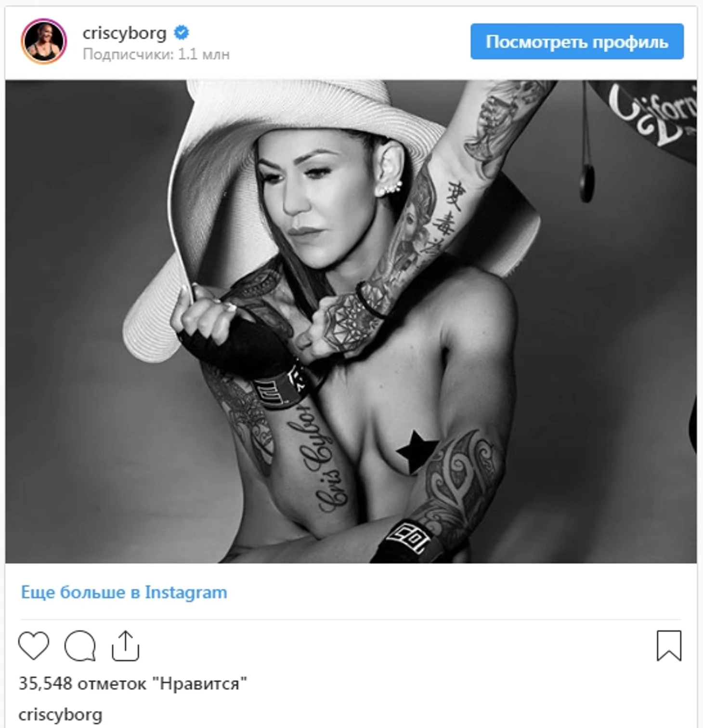Image resolution: width=703 pixels, height=728 pixels.
Task: Open comments via the speech bubble icon
Action: [80, 646]
